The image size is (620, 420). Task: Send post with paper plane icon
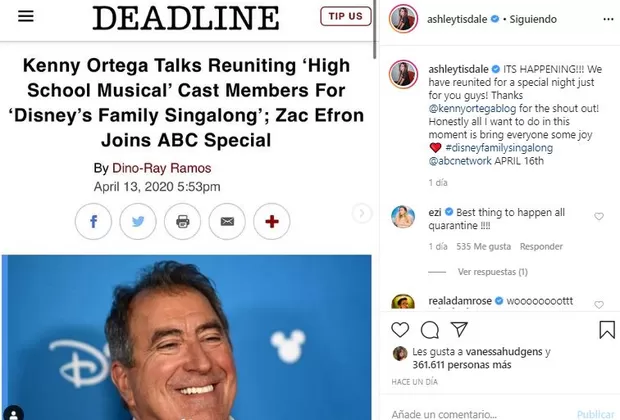(459, 329)
